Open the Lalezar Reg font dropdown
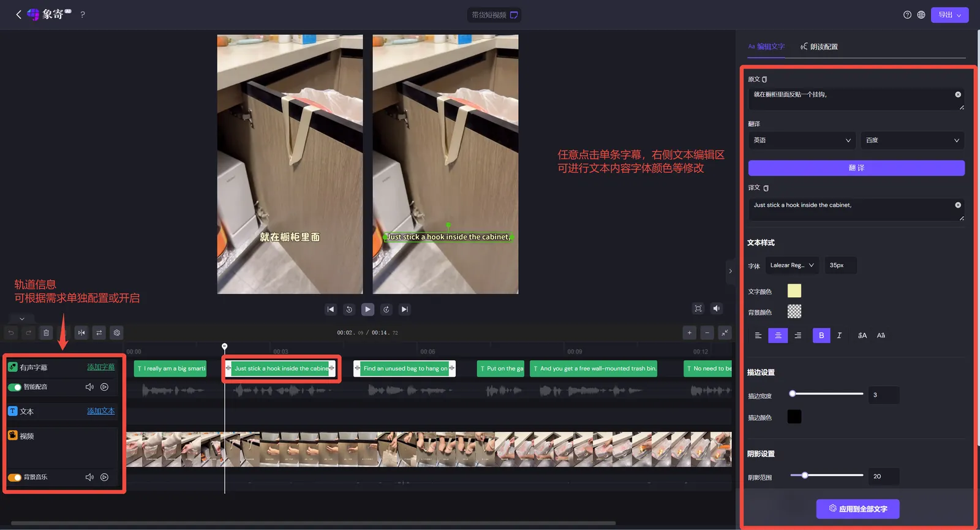 coord(792,265)
